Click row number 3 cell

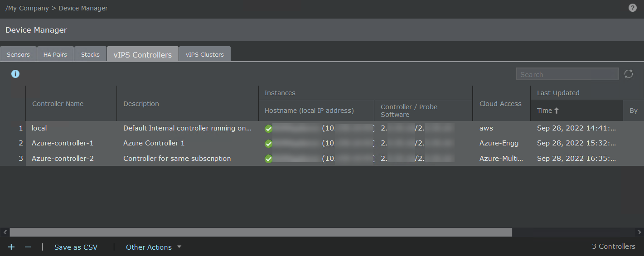coord(20,159)
